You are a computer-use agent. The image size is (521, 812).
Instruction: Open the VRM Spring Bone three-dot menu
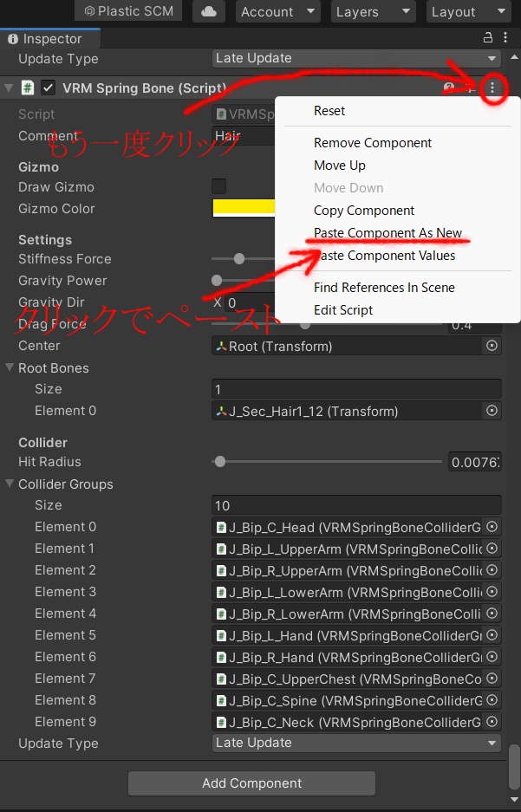[492, 88]
